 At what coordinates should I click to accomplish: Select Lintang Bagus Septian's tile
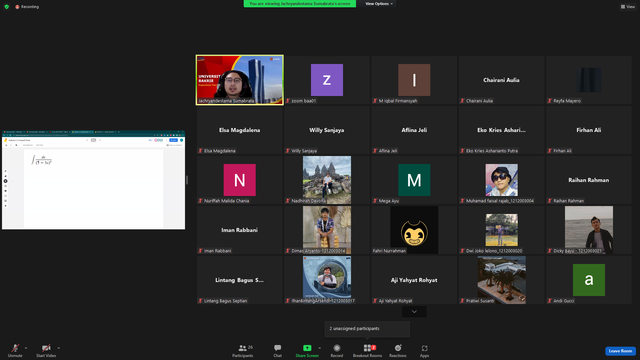click(240, 280)
